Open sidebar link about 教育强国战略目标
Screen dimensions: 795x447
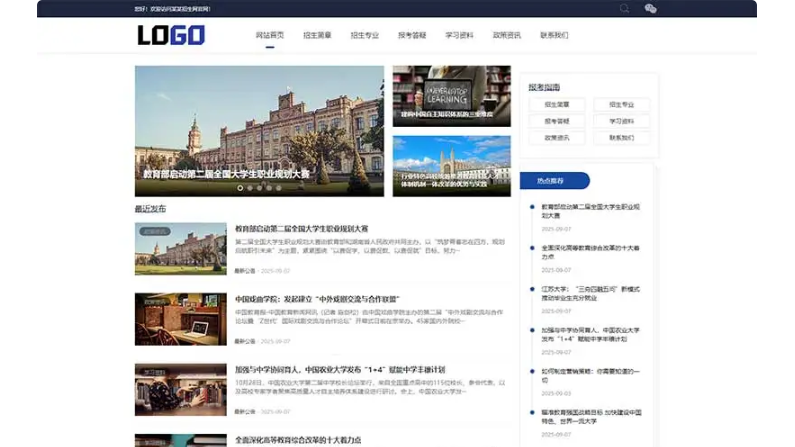591,417
